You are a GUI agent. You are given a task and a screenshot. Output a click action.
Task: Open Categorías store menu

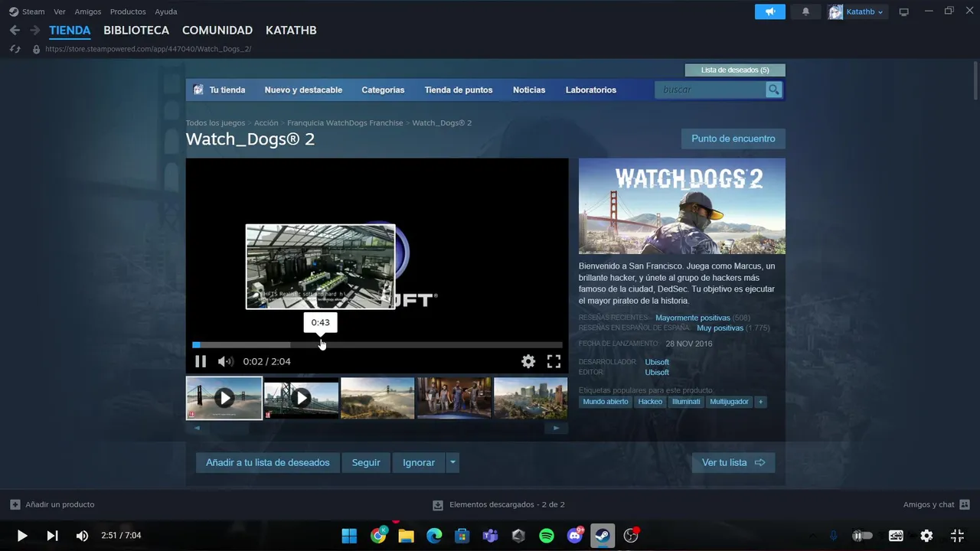click(383, 90)
